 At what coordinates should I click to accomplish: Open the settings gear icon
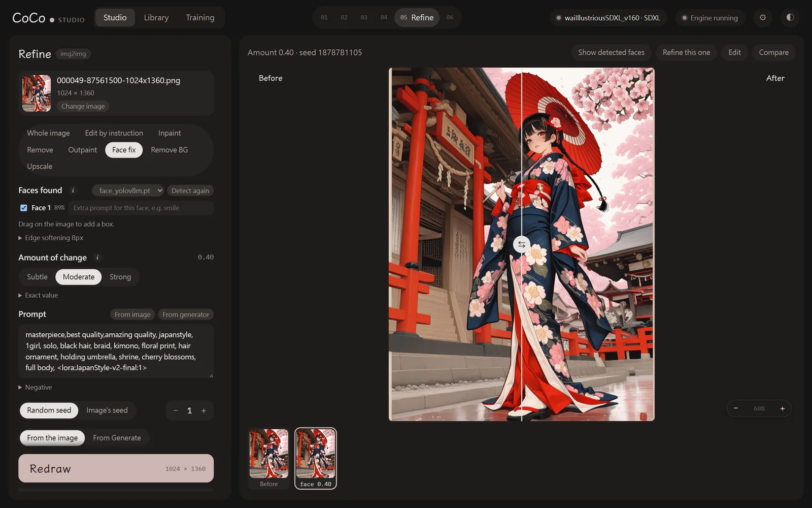pyautogui.click(x=763, y=17)
